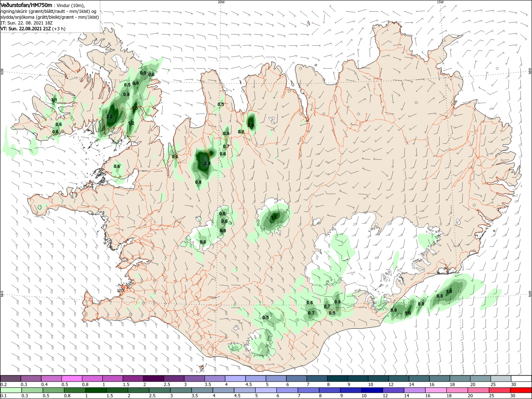Click the dark teal swatch between 8 and 9

click(x=337, y=379)
